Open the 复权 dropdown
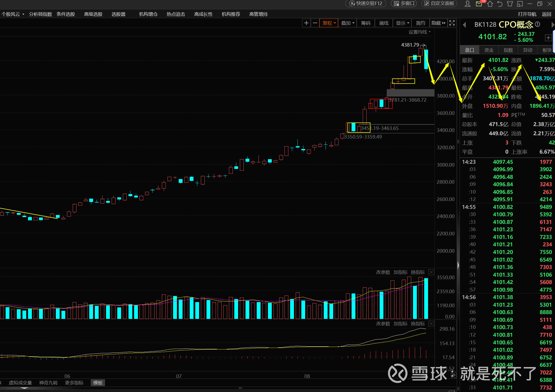The width and height of the screenshot is (555, 392). (x=329, y=23)
